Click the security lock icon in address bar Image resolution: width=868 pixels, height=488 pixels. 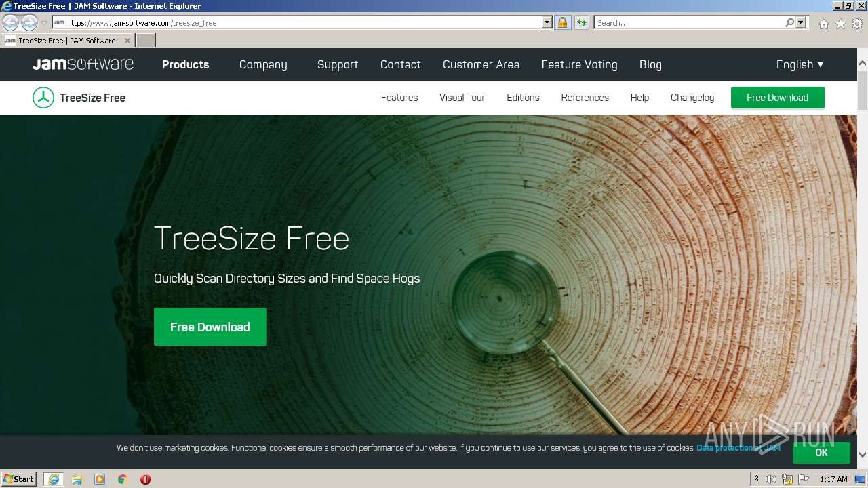tap(562, 23)
